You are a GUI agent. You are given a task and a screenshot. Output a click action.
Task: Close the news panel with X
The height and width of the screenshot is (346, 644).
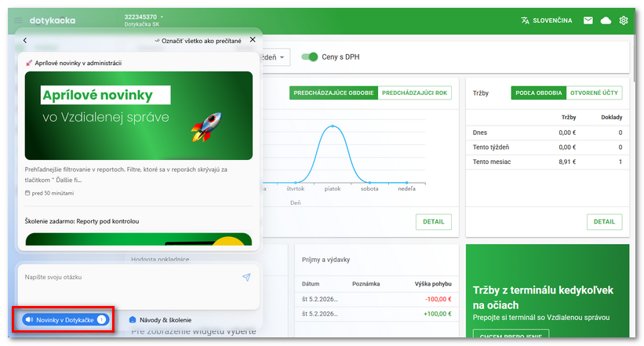point(252,39)
